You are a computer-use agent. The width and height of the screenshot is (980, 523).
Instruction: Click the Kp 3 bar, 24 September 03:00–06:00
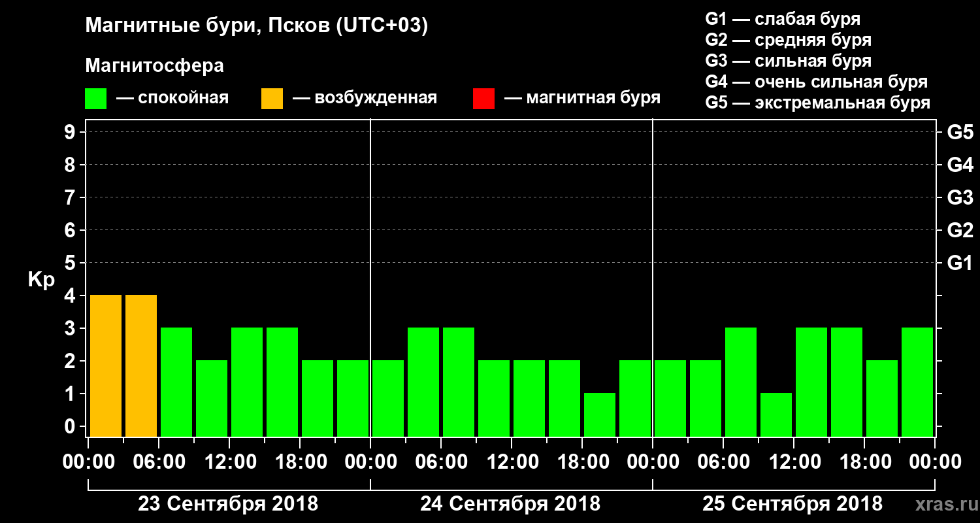tap(423, 382)
